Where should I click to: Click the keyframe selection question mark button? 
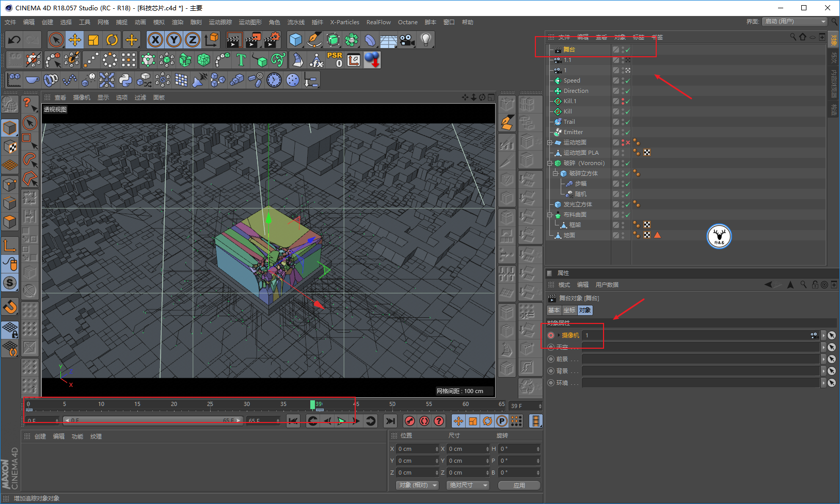click(x=439, y=421)
